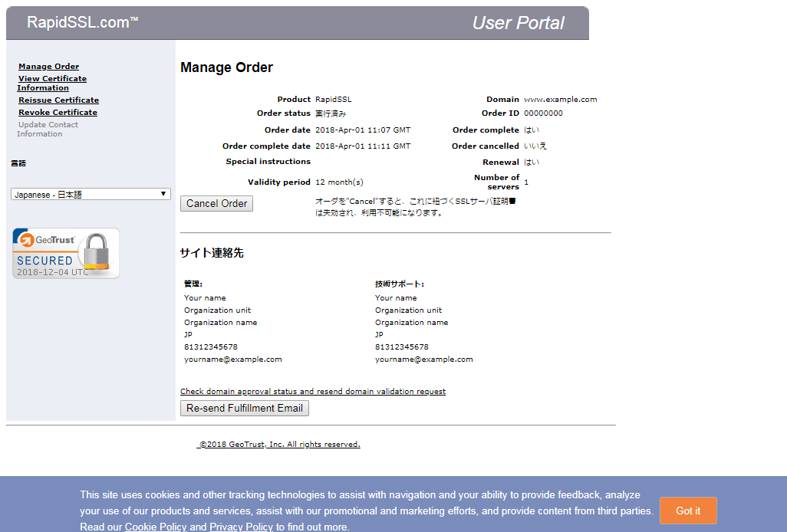Click the Update Contact Information entry
The width and height of the screenshot is (787, 532).
pos(48,130)
